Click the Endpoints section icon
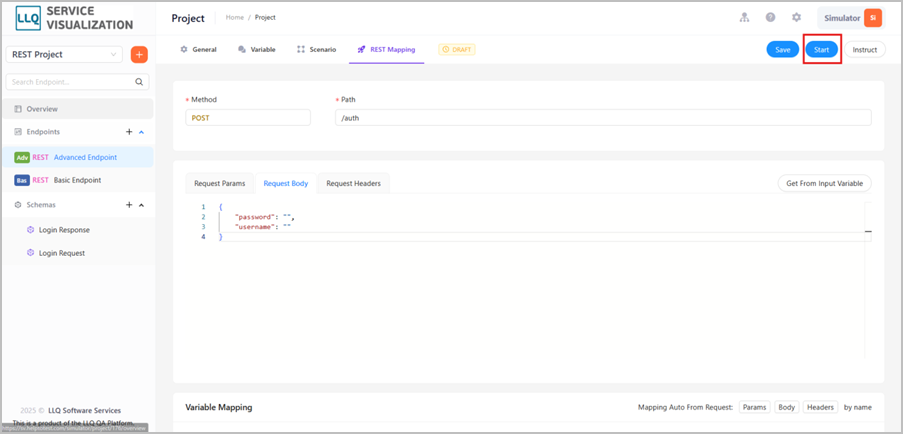903x434 pixels. pos(18,132)
